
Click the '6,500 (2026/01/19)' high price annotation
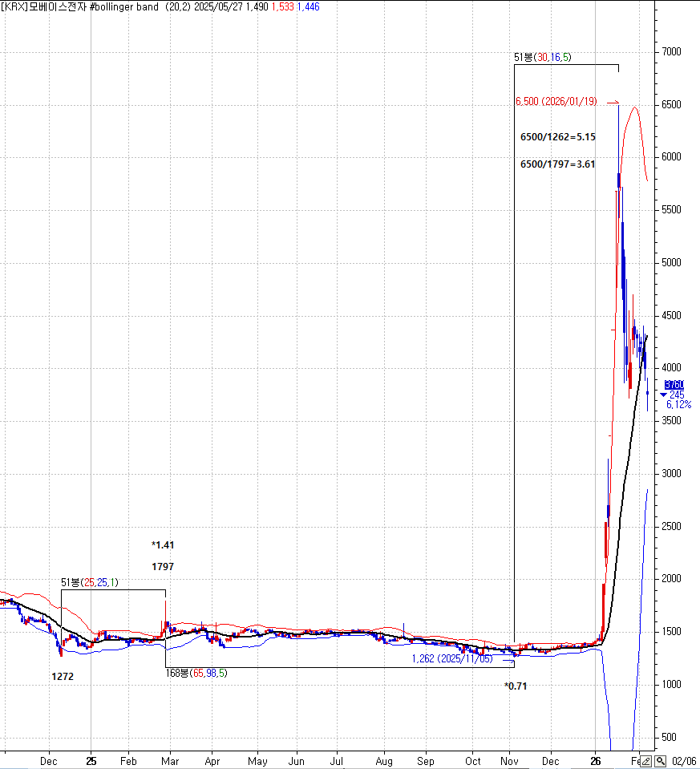pos(557,102)
